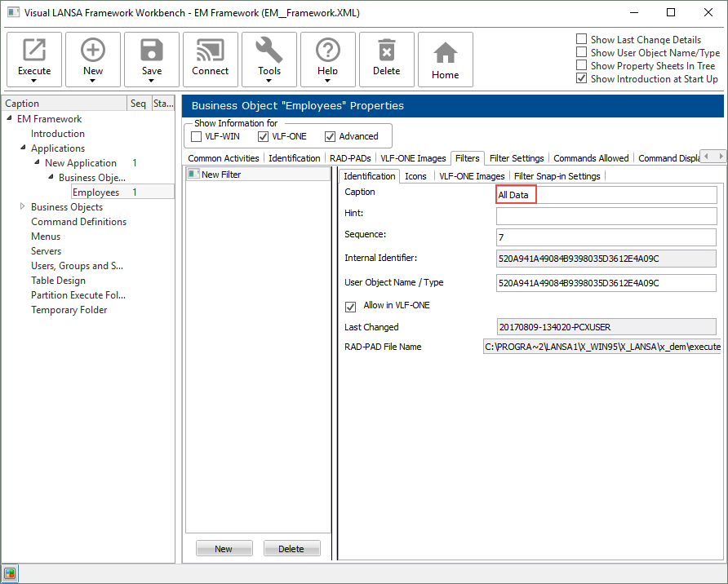The image size is (728, 584).
Task: Select the Table Design tree item
Action: (x=58, y=281)
